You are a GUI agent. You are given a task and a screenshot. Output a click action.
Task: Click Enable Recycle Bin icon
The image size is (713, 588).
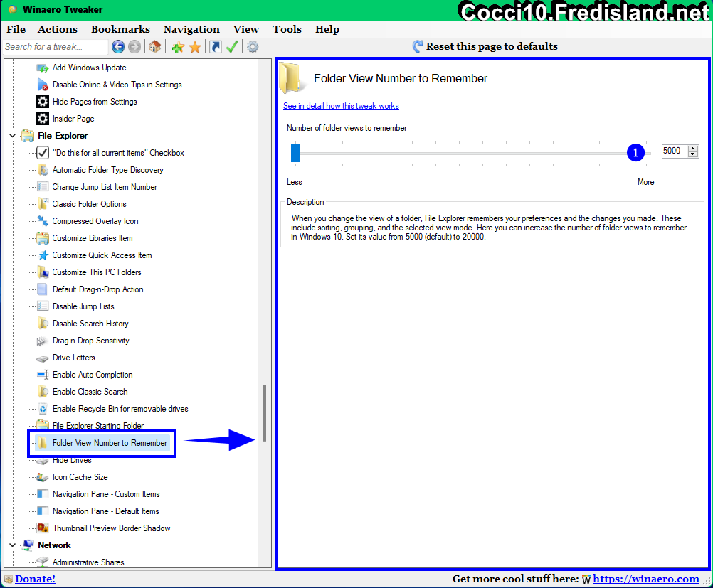click(x=43, y=409)
